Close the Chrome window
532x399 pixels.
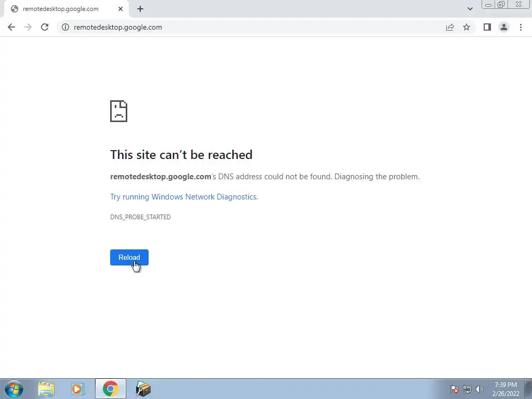[x=519, y=4]
